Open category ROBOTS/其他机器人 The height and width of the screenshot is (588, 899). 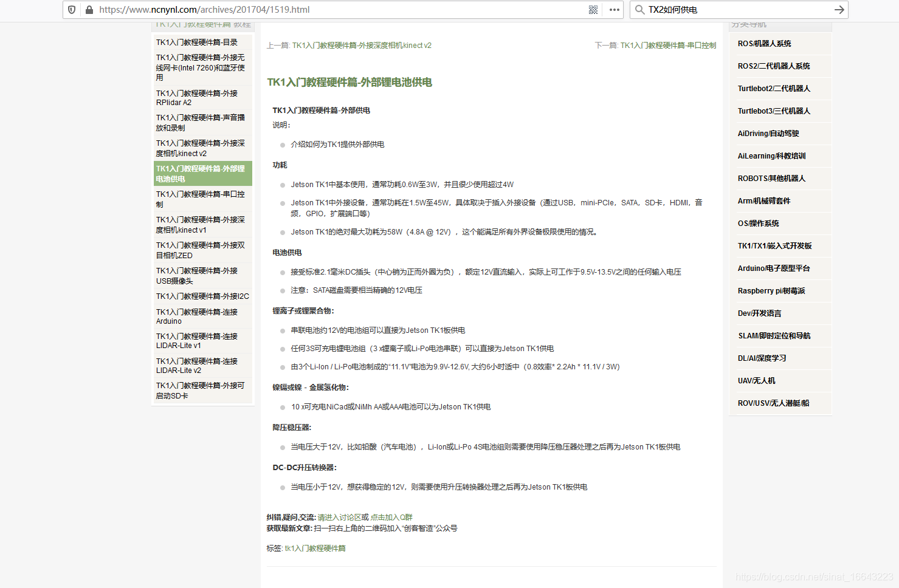pyautogui.click(x=771, y=179)
